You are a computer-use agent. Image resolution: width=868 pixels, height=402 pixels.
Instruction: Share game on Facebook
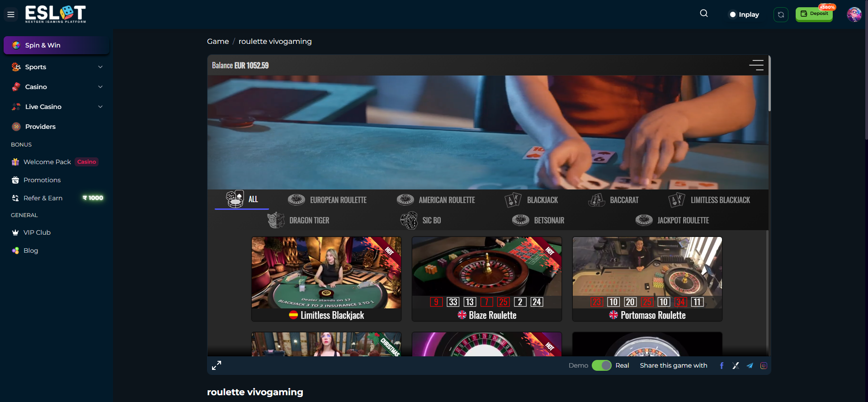pos(722,366)
